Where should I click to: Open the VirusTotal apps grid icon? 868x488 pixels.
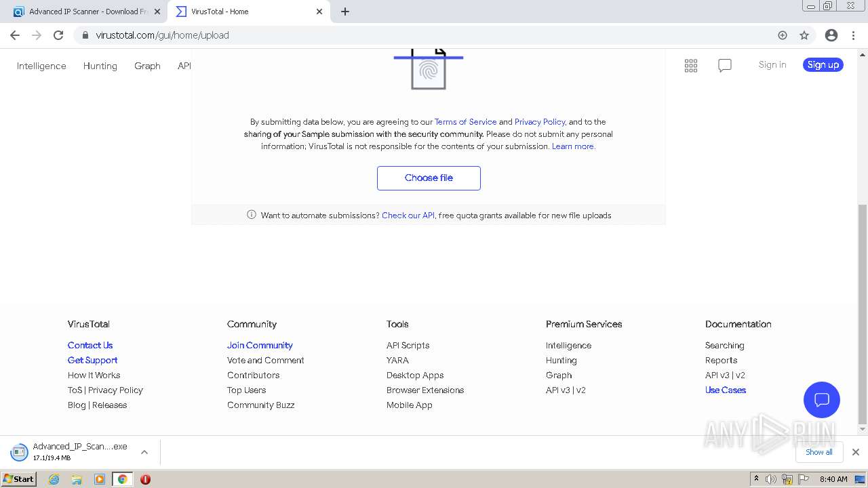coord(691,66)
